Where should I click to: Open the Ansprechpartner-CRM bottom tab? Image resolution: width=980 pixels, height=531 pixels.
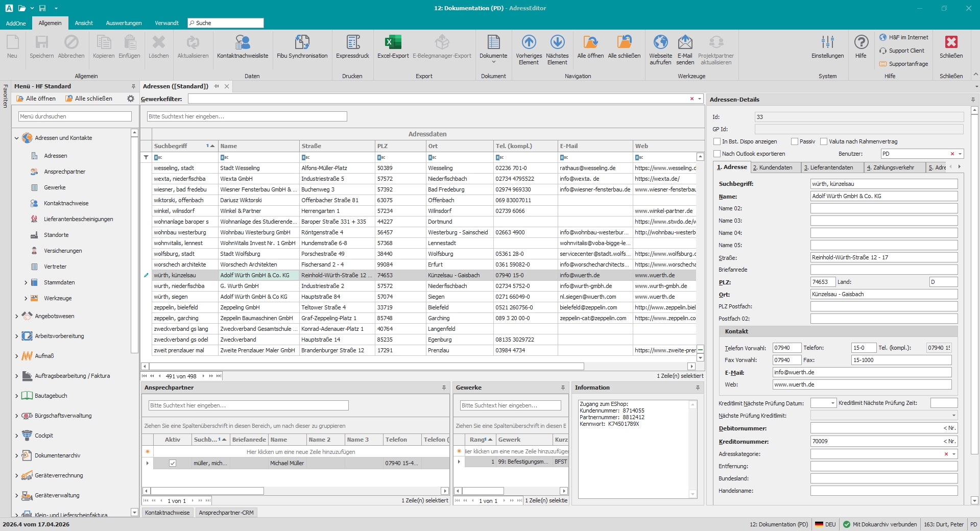click(x=226, y=513)
